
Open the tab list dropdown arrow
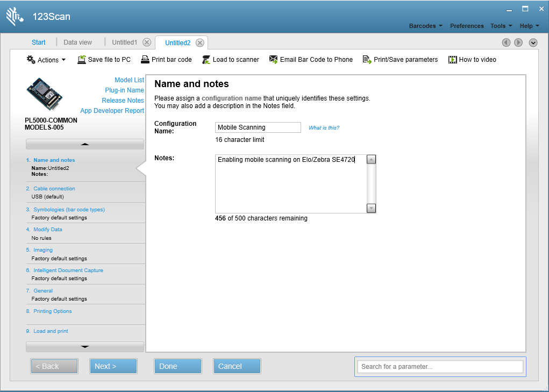point(533,42)
